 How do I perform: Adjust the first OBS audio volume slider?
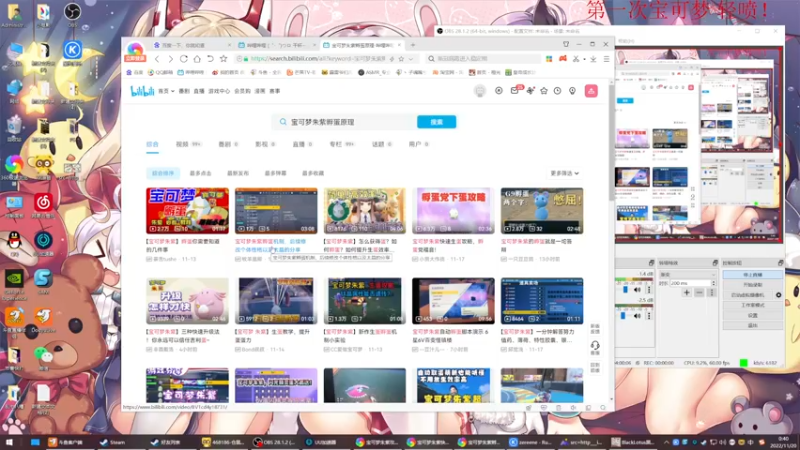[x=626, y=290]
